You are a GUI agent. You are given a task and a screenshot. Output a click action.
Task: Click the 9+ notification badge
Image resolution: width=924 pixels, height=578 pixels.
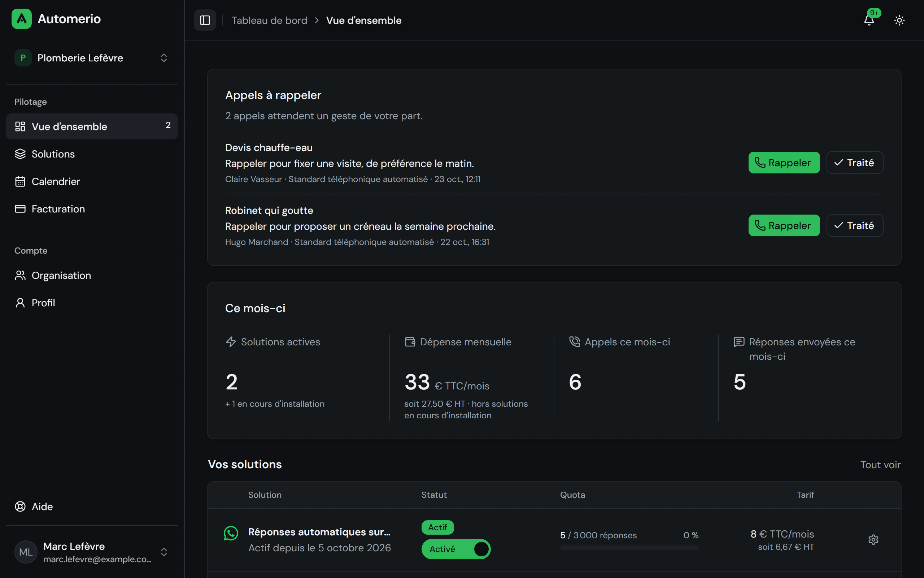coord(874,13)
